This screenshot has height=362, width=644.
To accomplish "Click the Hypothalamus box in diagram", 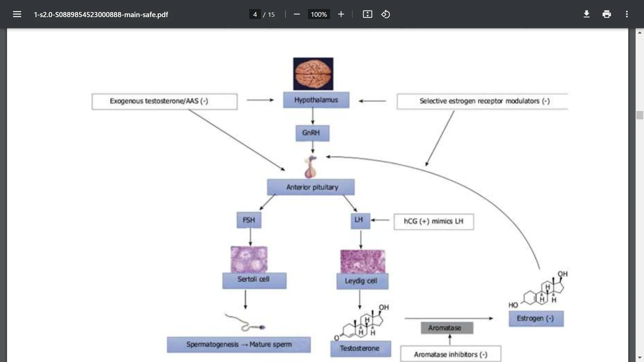I will [316, 100].
